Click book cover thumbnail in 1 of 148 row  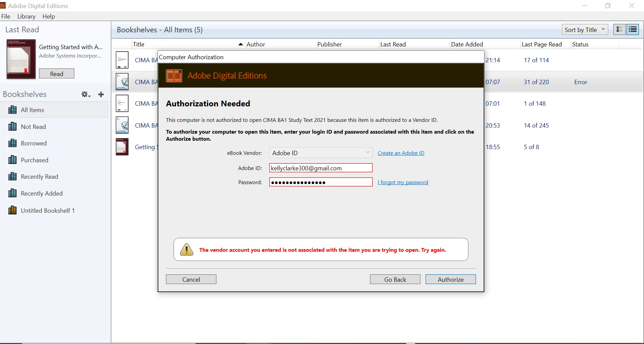click(122, 103)
